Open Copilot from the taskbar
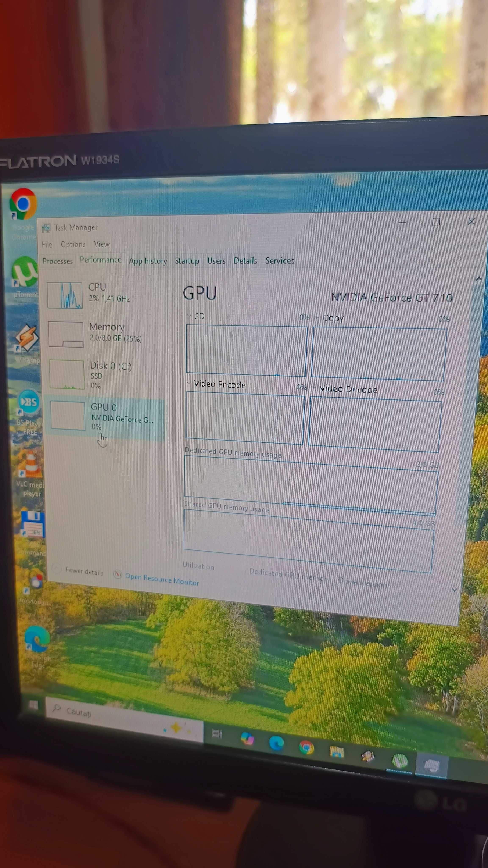The width and height of the screenshot is (488, 868). tap(248, 738)
